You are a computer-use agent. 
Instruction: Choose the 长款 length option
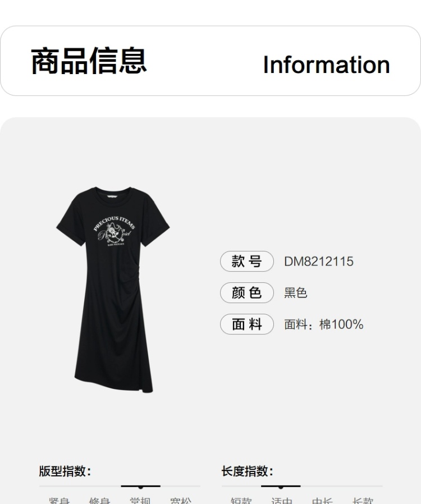click(x=363, y=501)
